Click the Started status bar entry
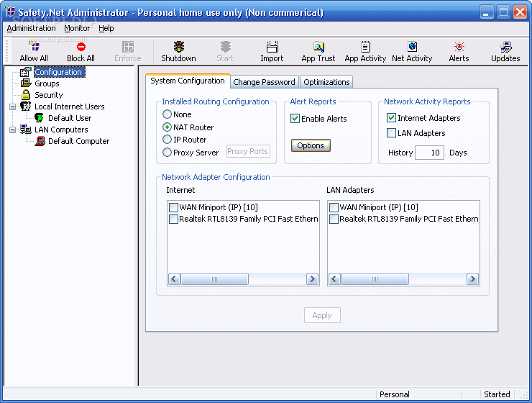This screenshot has width=532, height=403. point(497,394)
